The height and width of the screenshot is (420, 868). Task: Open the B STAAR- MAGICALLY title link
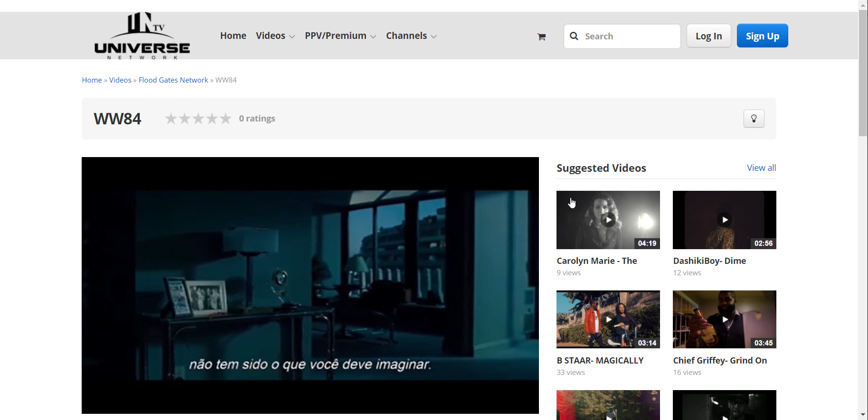[x=600, y=360]
